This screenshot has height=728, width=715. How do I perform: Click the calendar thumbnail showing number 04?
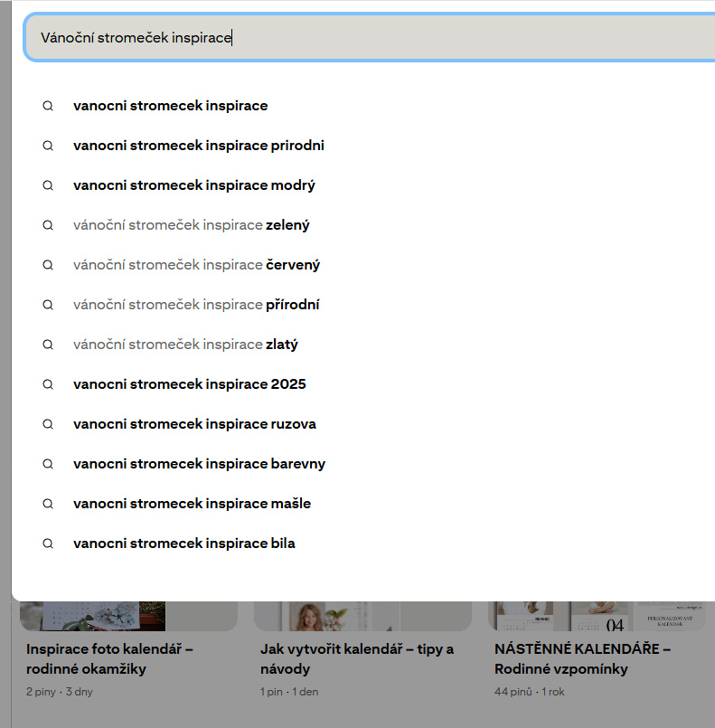click(x=615, y=617)
